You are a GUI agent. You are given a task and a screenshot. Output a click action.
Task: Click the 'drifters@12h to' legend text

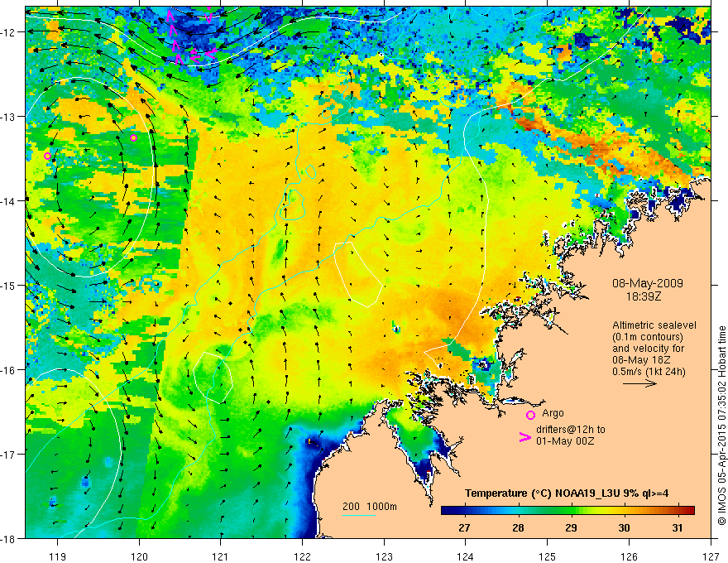coord(571,430)
